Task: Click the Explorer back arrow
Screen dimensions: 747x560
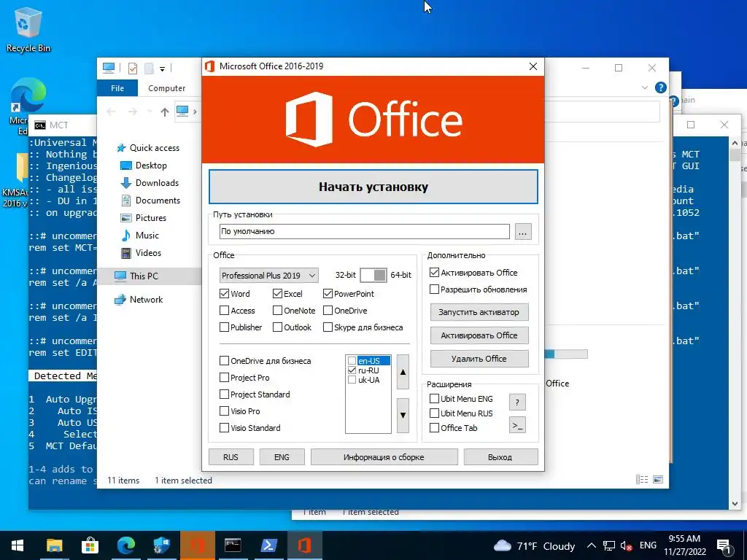Action: [111, 112]
